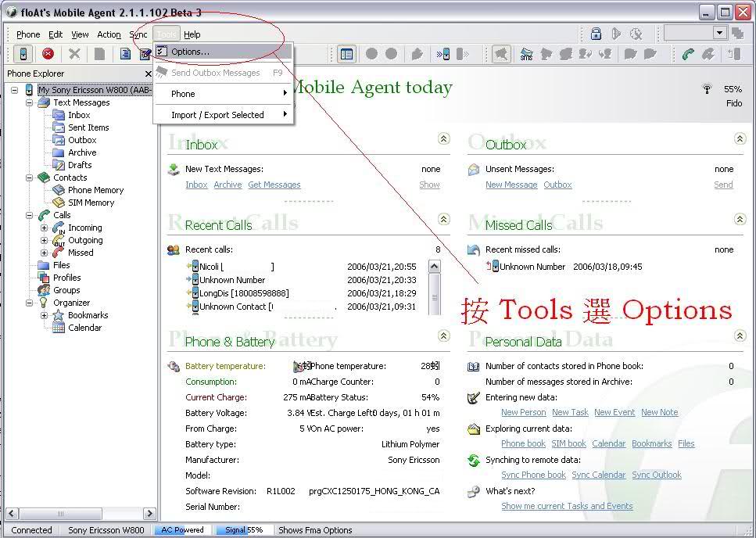The image size is (756, 538).
Task: Click the Recent calls list scrollbar thumb
Action: tap(435, 293)
